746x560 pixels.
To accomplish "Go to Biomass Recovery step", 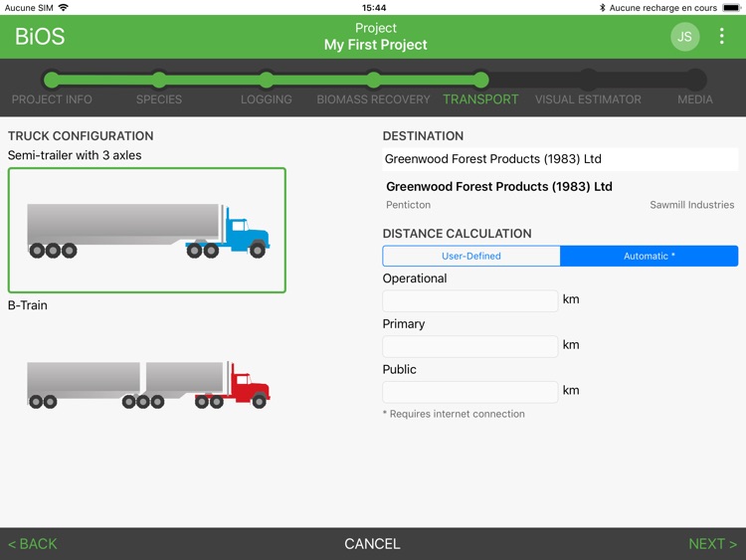I will point(373,99).
